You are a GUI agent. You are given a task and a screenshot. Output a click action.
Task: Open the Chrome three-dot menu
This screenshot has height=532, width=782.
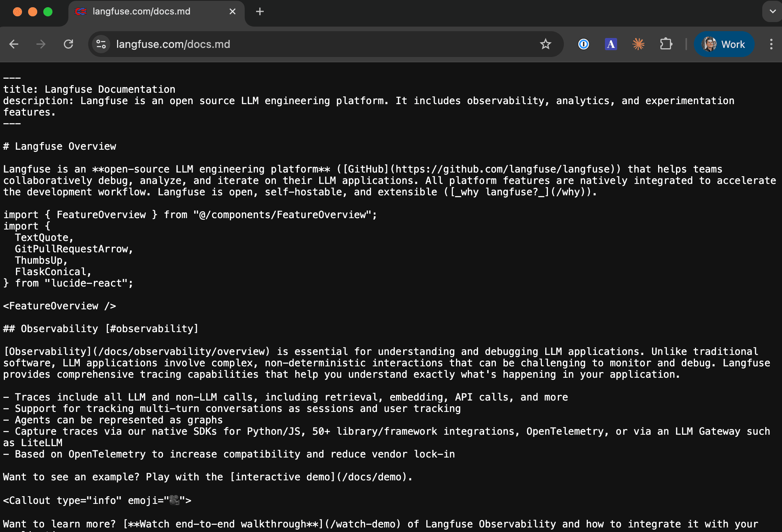[771, 44]
